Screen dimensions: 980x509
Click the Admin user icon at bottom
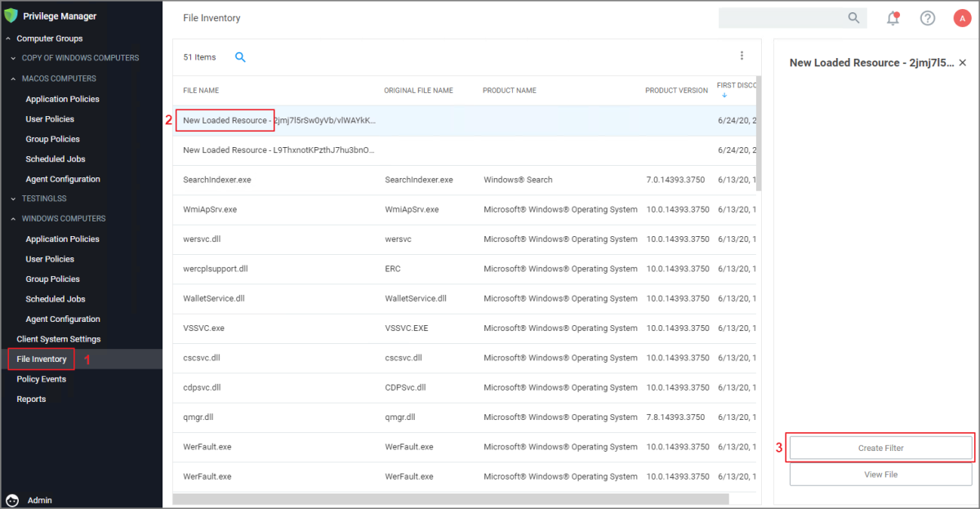coord(12,500)
